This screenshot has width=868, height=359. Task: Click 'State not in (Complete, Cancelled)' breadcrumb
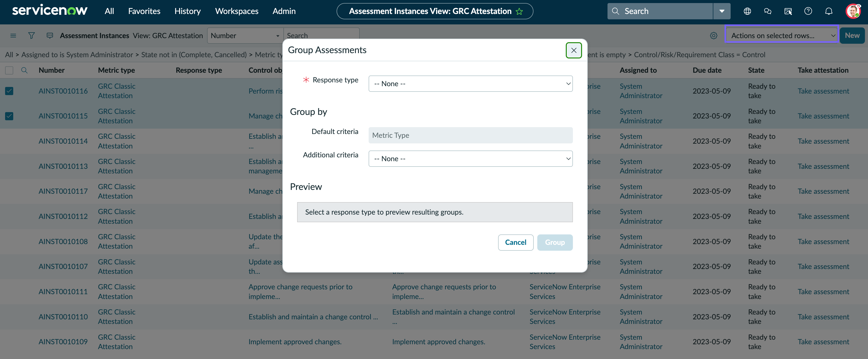coord(194,55)
